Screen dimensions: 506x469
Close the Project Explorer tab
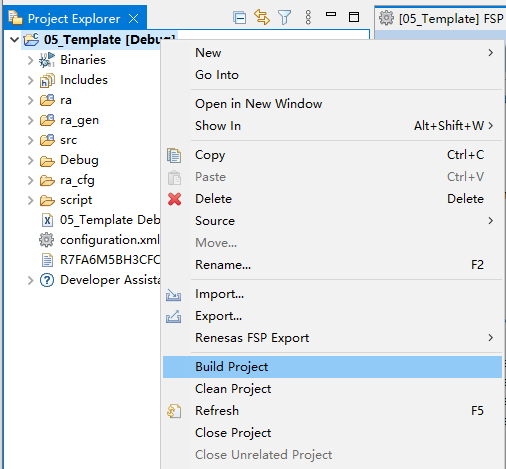[x=134, y=19]
